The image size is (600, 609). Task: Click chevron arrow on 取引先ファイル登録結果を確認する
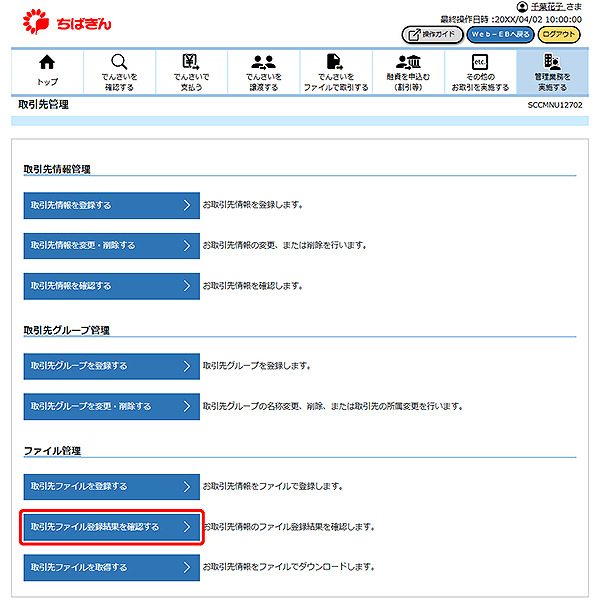(x=187, y=527)
